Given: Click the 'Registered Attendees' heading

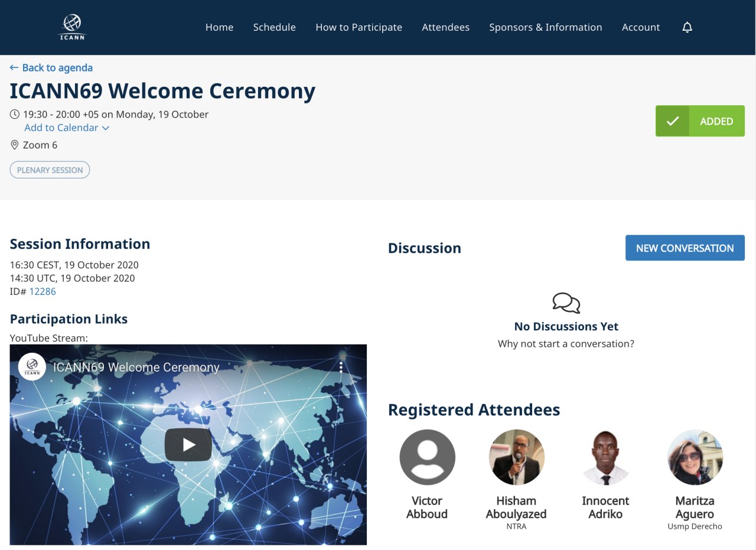Looking at the screenshot, I should (474, 410).
